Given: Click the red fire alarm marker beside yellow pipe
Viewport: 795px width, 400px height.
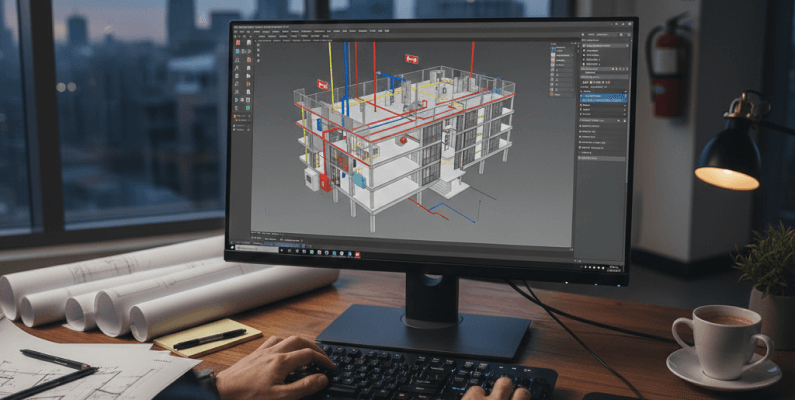Looking at the screenshot, I should 323,85.
